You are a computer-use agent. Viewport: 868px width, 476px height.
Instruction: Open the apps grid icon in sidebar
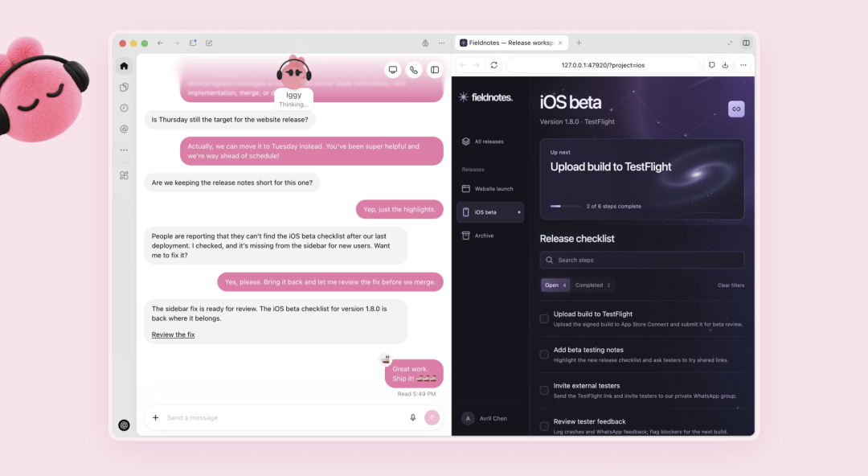(x=124, y=175)
